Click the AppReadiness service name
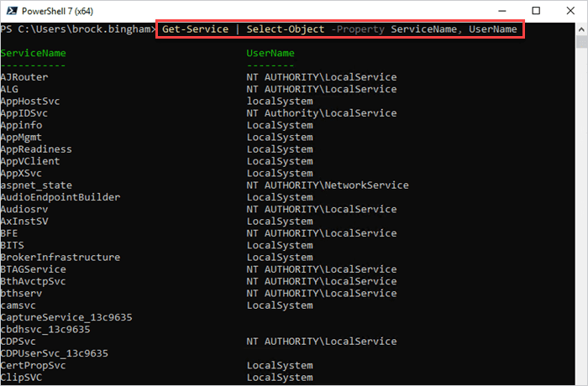Image resolution: width=588 pixels, height=386 pixels. click(36, 149)
